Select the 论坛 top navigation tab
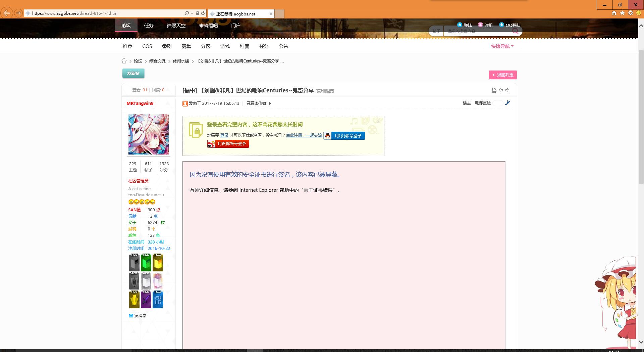The image size is (644, 352). 126,26
